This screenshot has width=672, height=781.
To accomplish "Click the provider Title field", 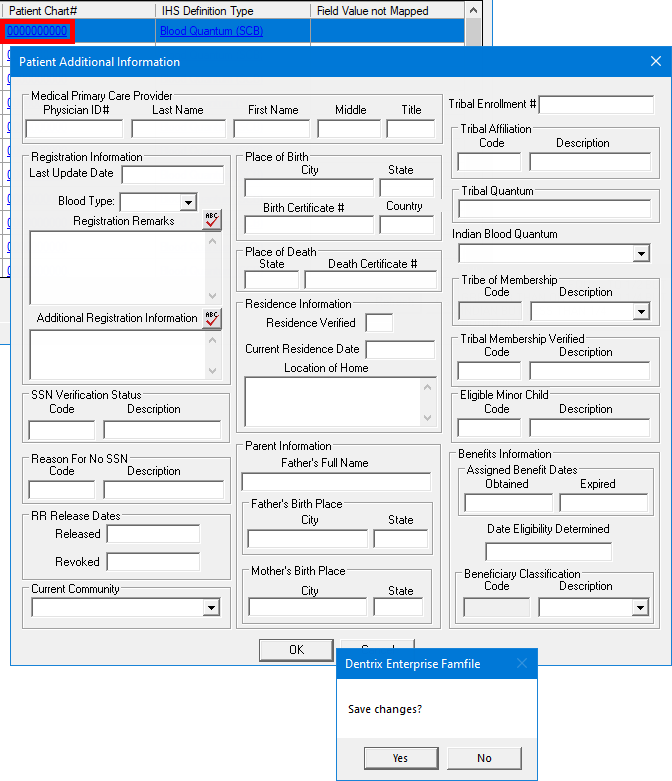I will (x=411, y=129).
